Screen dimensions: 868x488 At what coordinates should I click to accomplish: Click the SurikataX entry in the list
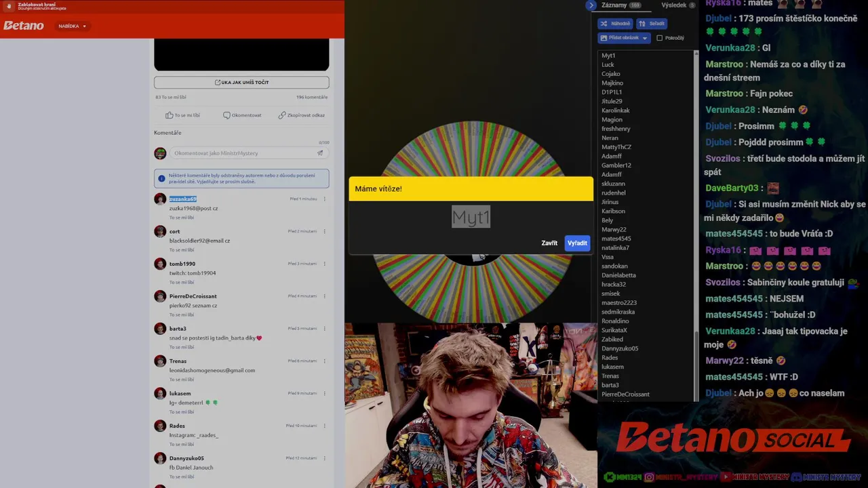coord(614,330)
